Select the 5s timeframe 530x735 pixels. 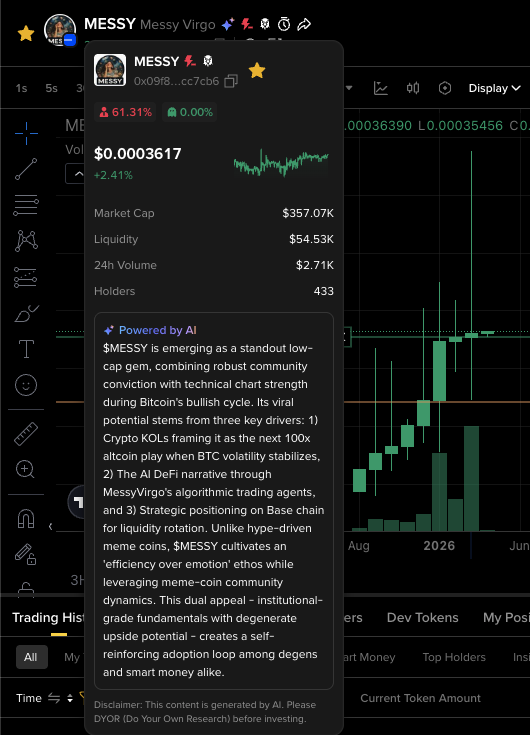(52, 88)
